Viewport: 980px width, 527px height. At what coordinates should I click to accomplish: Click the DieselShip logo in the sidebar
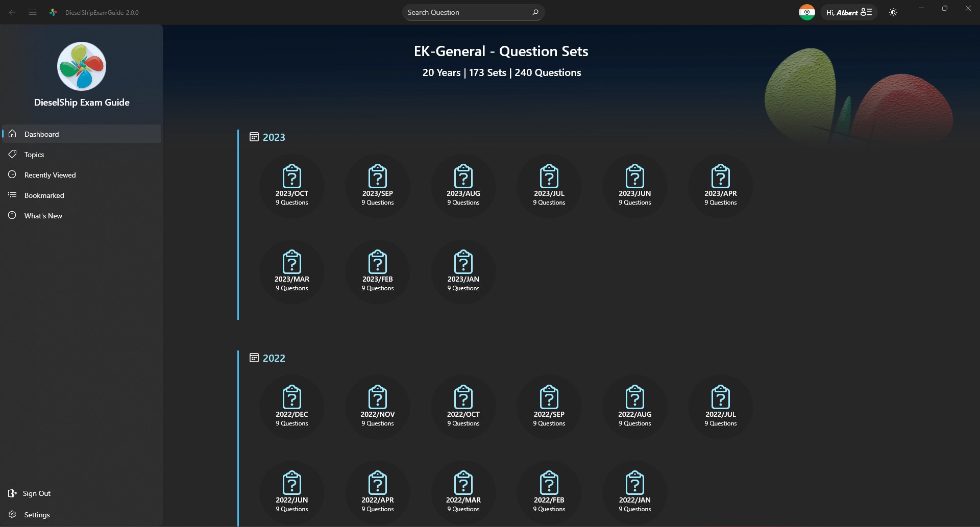pos(82,66)
